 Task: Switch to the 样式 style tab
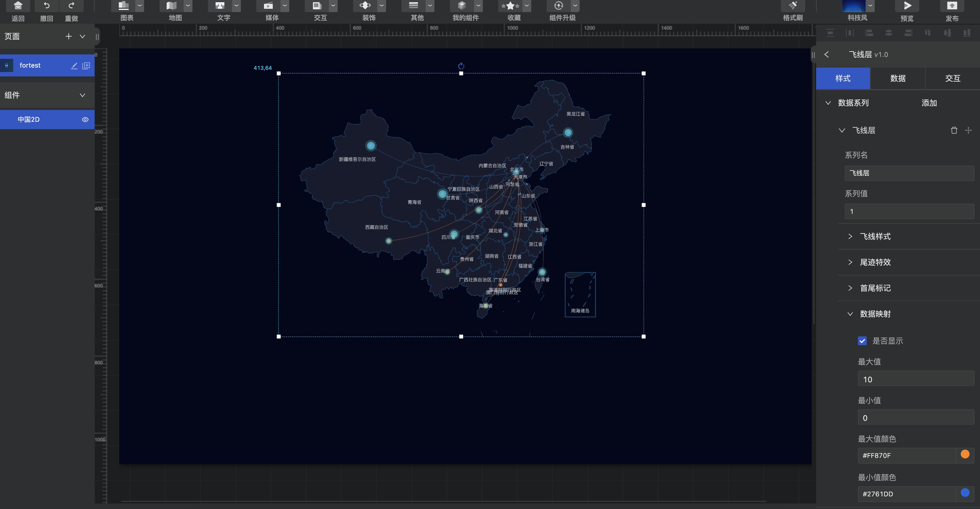(x=843, y=78)
